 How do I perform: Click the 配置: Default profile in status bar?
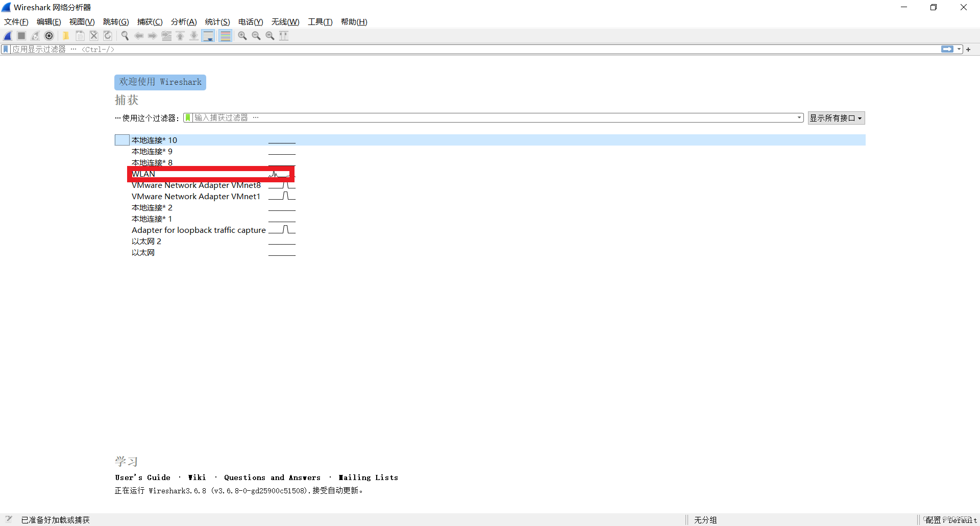pos(951,520)
